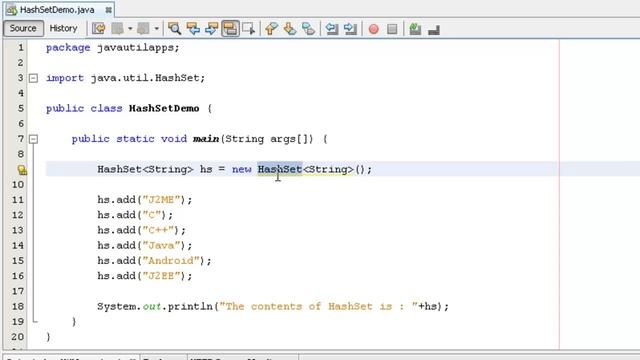
Task: Open the Back navigation history dropdown arrow
Action: tap(130, 29)
